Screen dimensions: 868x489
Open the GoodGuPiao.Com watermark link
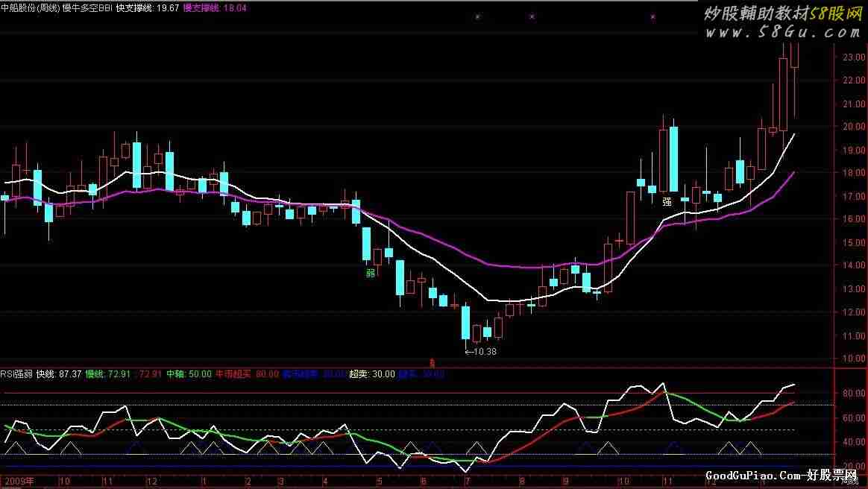tap(784, 476)
